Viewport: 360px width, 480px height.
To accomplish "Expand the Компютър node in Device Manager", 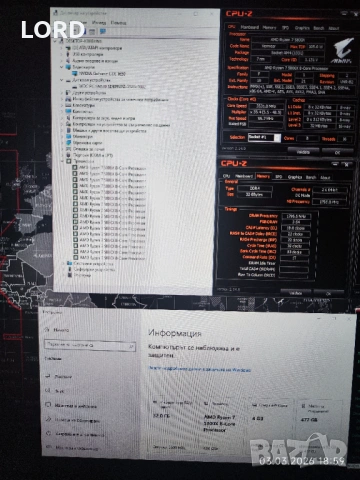I will (x=62, y=112).
